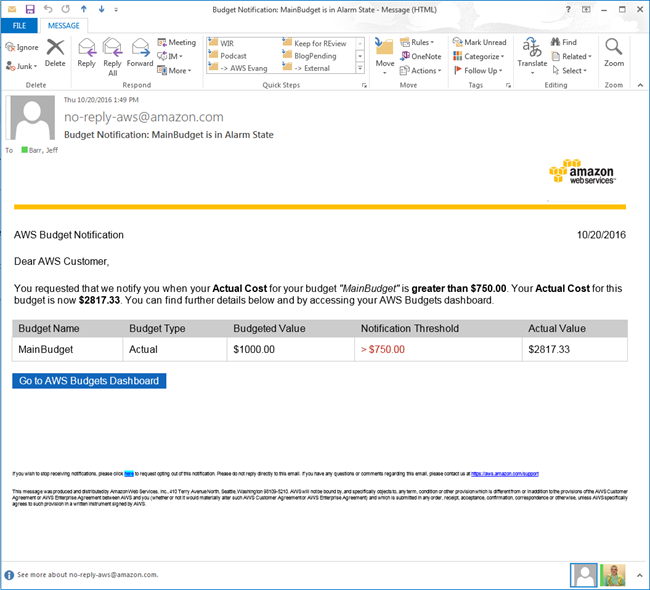Click the sender contact photo placeholder

coord(32,120)
